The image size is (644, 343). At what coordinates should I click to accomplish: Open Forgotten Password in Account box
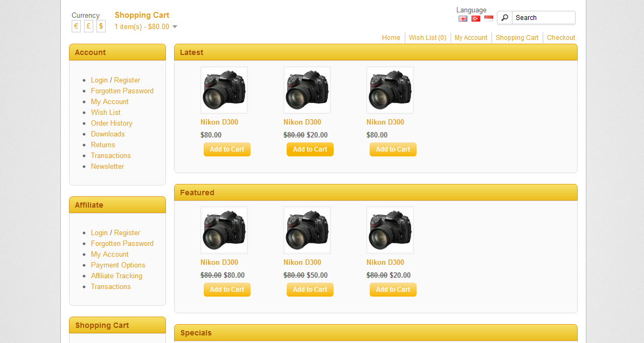[122, 91]
